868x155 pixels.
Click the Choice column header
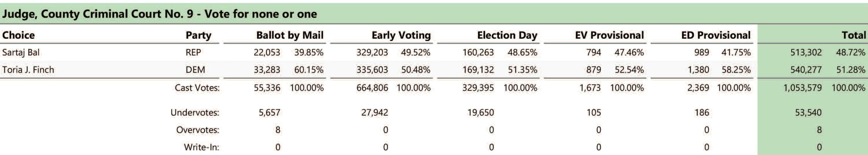(18, 35)
